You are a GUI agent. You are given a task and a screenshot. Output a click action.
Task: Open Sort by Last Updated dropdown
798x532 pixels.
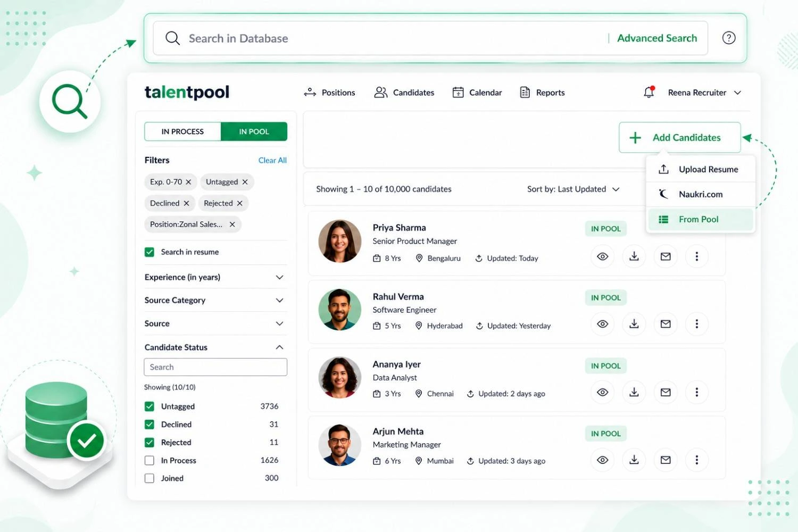click(573, 189)
